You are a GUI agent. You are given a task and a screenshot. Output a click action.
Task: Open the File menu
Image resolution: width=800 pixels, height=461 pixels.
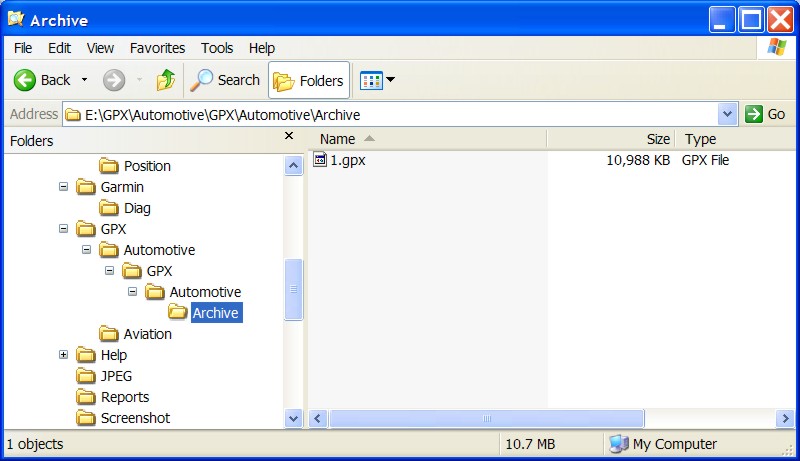pyautogui.click(x=23, y=48)
